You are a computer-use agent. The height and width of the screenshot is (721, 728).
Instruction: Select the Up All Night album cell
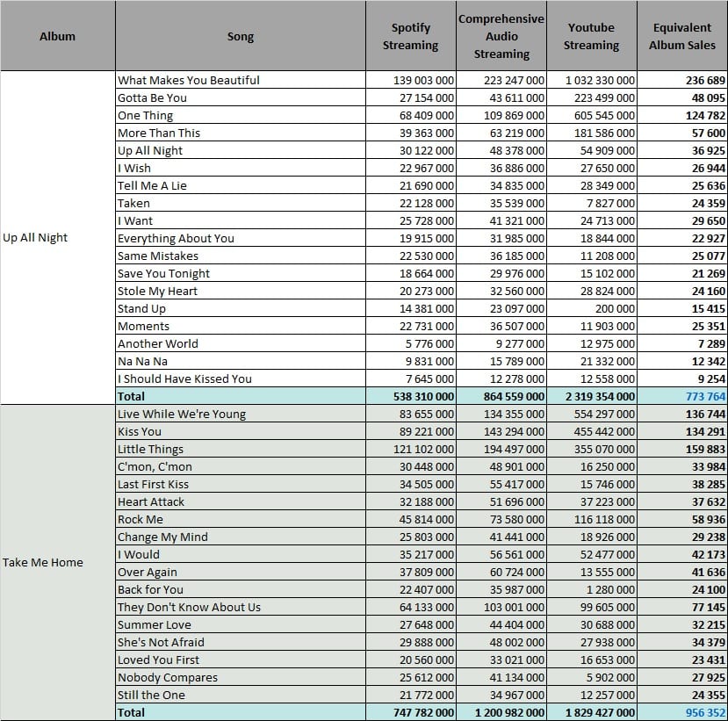[58, 238]
